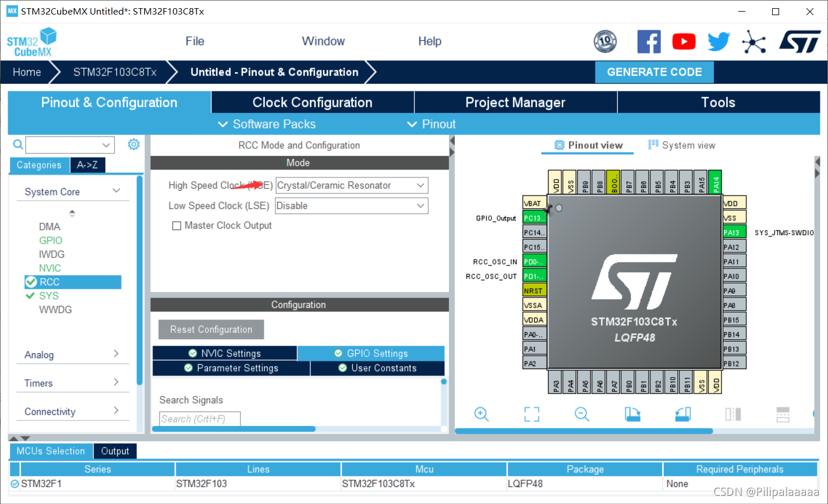Switch to Tools tab
The width and height of the screenshot is (828, 504).
[x=719, y=102]
